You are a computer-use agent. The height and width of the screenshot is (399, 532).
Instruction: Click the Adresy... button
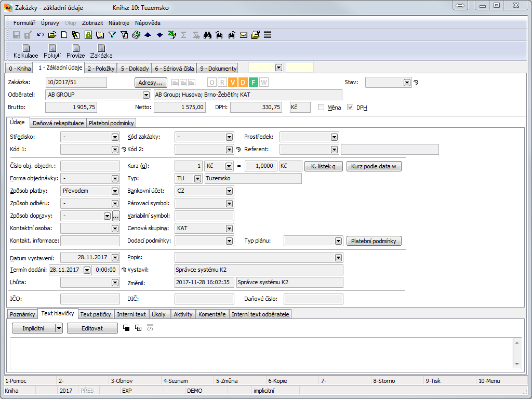pyautogui.click(x=151, y=82)
